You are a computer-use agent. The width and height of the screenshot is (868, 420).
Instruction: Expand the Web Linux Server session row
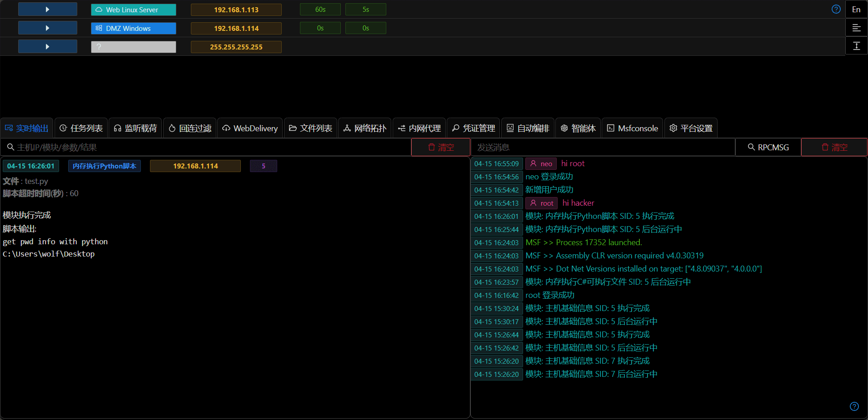(47, 9)
